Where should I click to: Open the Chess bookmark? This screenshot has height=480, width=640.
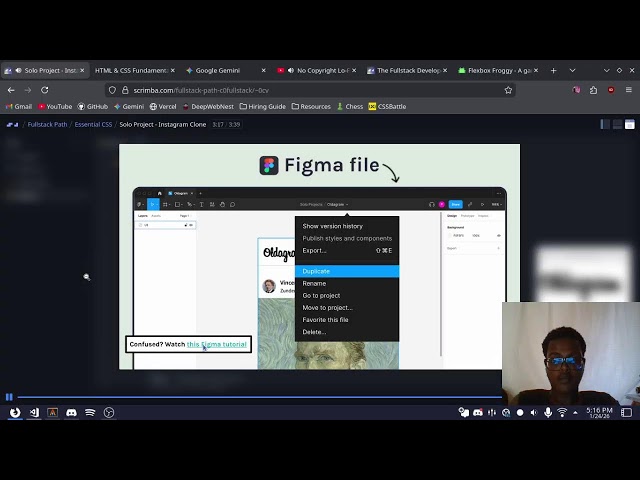click(350, 107)
